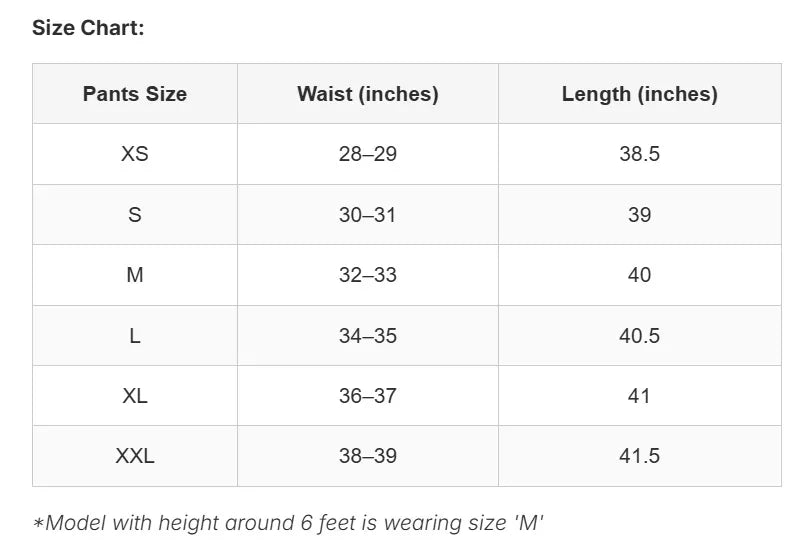Click the Pants Size column header
Screen dimensions: 811x544
click(x=135, y=94)
